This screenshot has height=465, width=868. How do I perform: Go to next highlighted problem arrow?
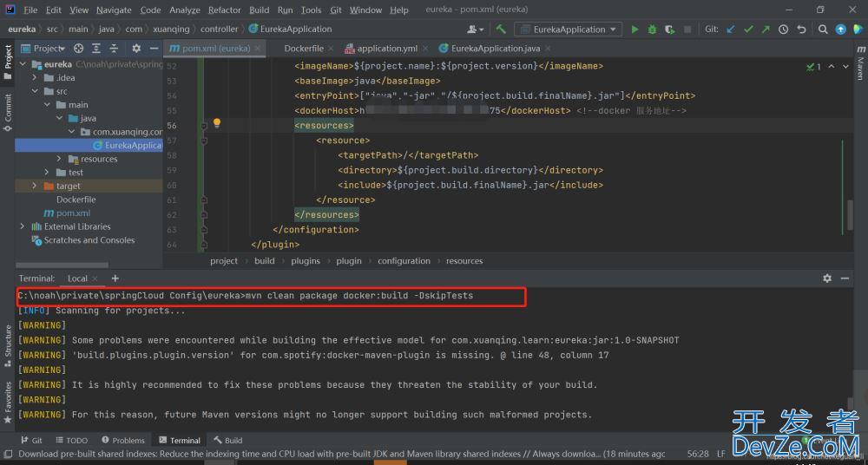tap(845, 67)
